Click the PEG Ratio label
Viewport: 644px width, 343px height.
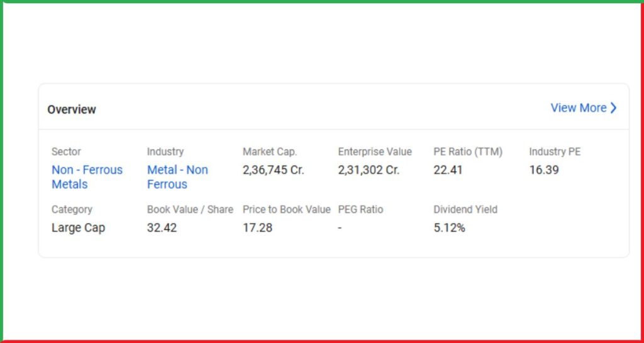pos(360,210)
